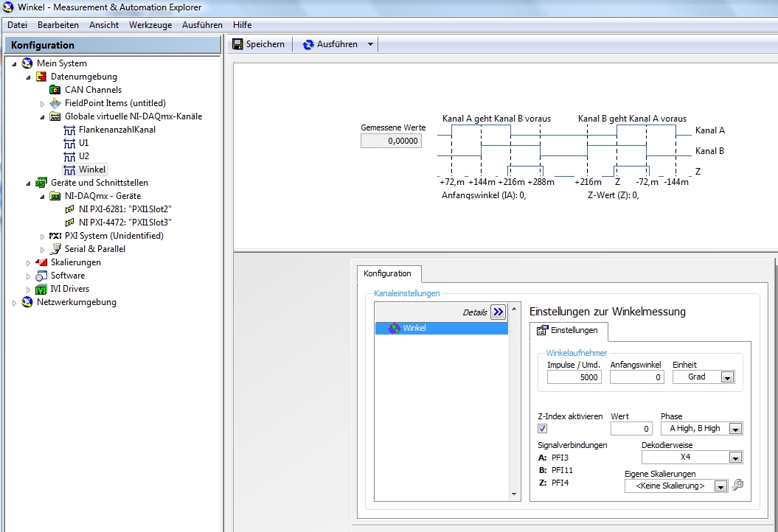The width and height of the screenshot is (778, 532).
Task: Click the Ausführen refresh icon
Action: [308, 45]
